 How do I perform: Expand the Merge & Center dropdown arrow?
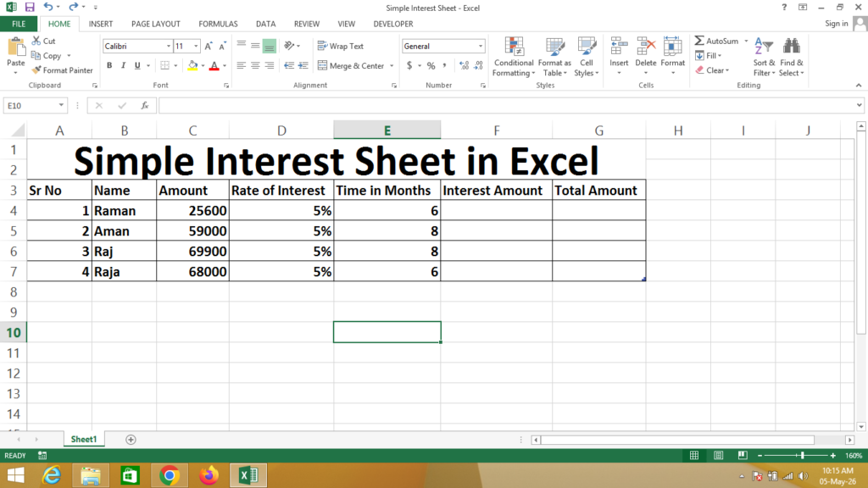(x=392, y=66)
